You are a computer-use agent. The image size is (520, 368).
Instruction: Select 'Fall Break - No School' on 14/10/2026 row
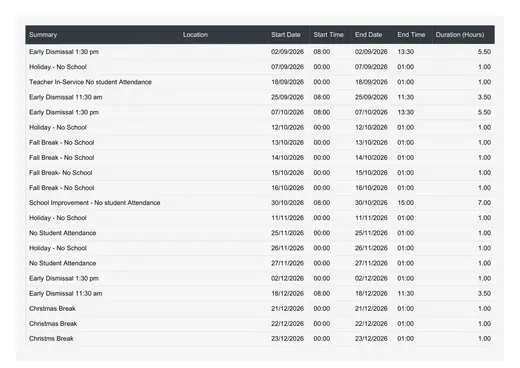point(62,158)
